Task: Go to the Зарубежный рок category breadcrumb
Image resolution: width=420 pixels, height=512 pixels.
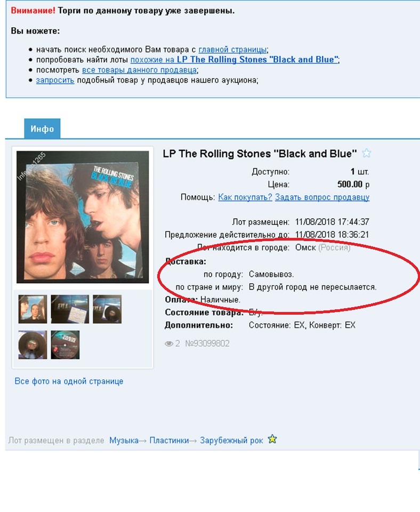Action: [x=231, y=440]
